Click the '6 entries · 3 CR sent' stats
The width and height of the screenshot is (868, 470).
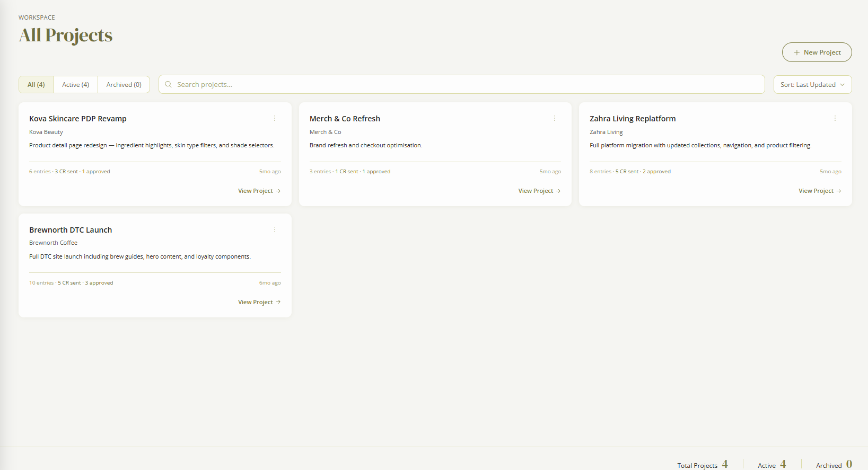point(54,172)
